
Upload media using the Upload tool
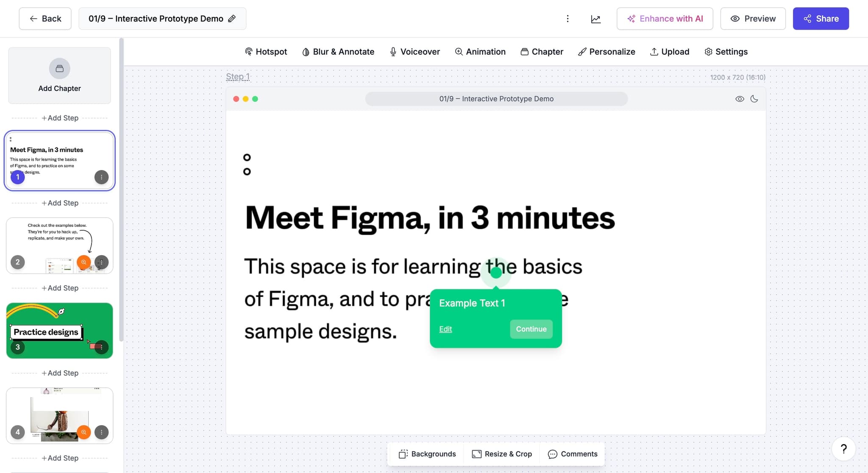pyautogui.click(x=669, y=51)
